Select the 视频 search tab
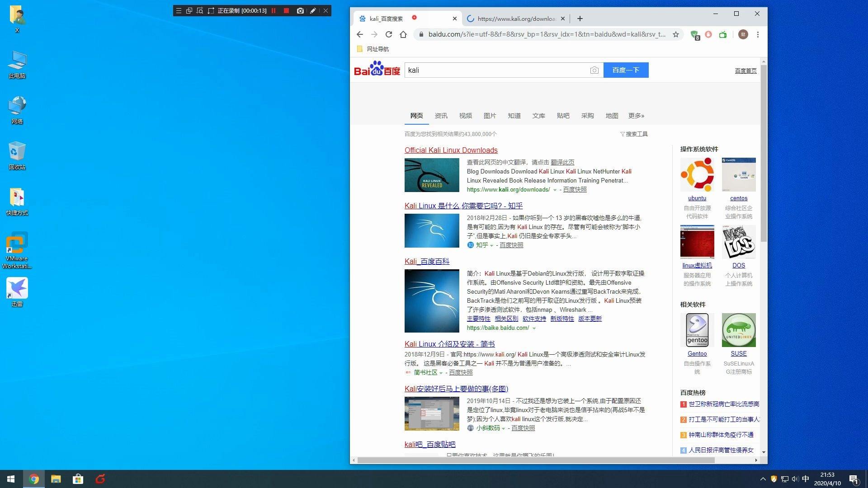Viewport: 868px width, 488px height. pos(465,116)
